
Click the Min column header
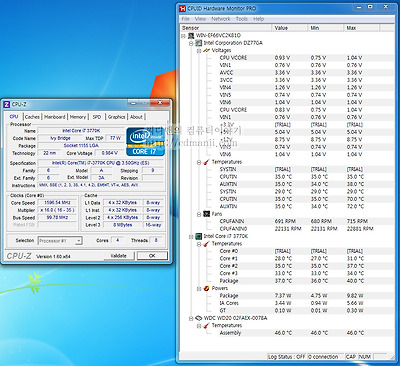pos(326,28)
